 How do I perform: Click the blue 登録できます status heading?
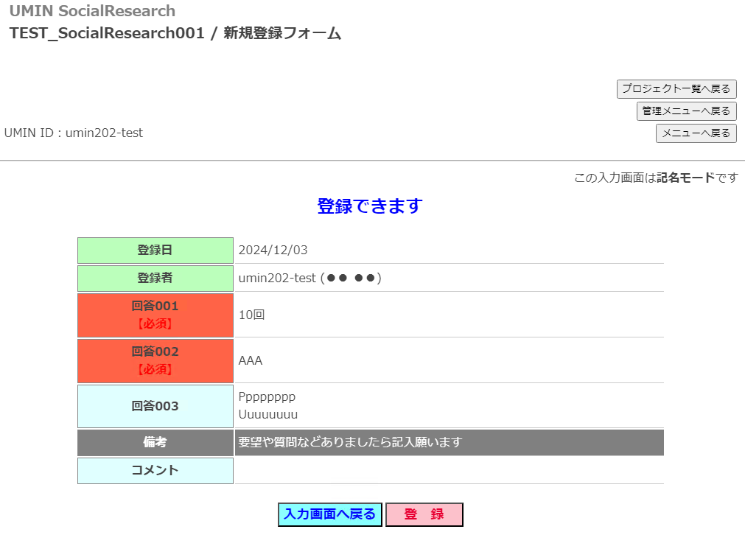pos(369,206)
